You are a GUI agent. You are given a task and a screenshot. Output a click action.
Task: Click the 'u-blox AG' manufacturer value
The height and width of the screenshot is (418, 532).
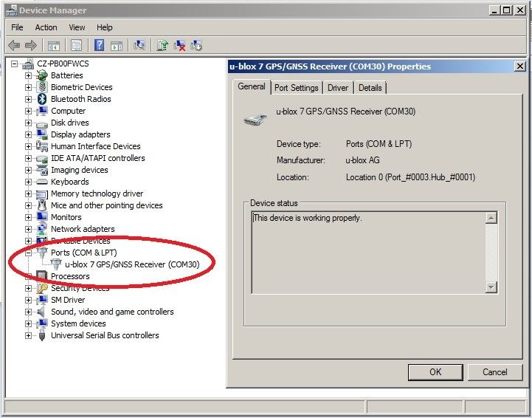[362, 160]
